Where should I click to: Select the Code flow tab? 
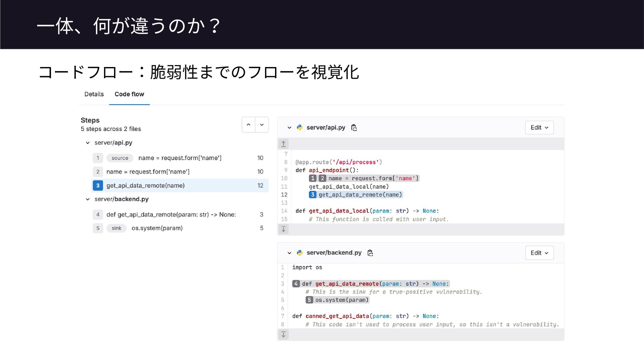(129, 94)
